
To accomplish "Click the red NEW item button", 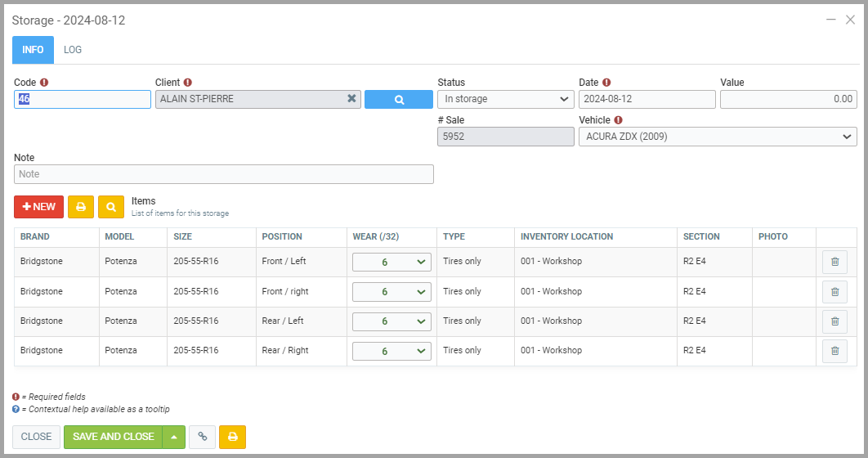I will (x=38, y=207).
